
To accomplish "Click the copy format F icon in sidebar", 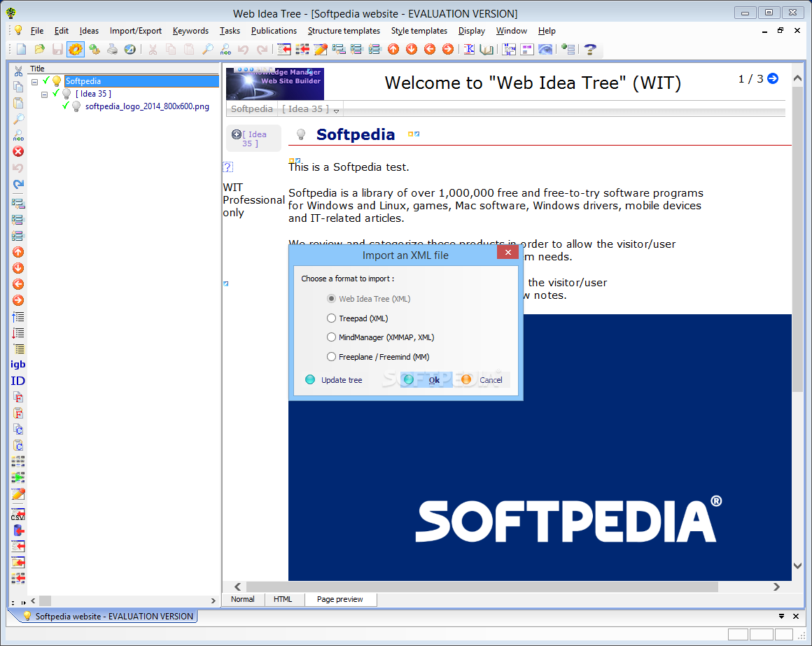I will tap(18, 397).
